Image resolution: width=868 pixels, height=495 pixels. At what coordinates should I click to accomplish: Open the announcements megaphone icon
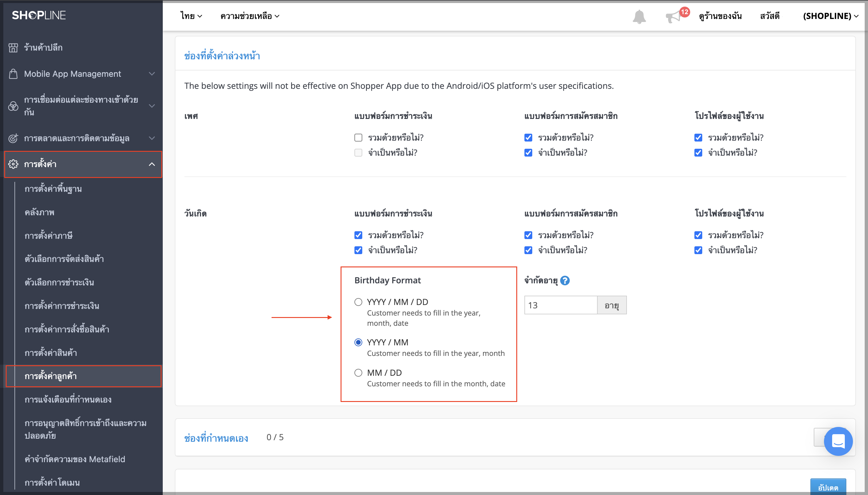(x=673, y=17)
